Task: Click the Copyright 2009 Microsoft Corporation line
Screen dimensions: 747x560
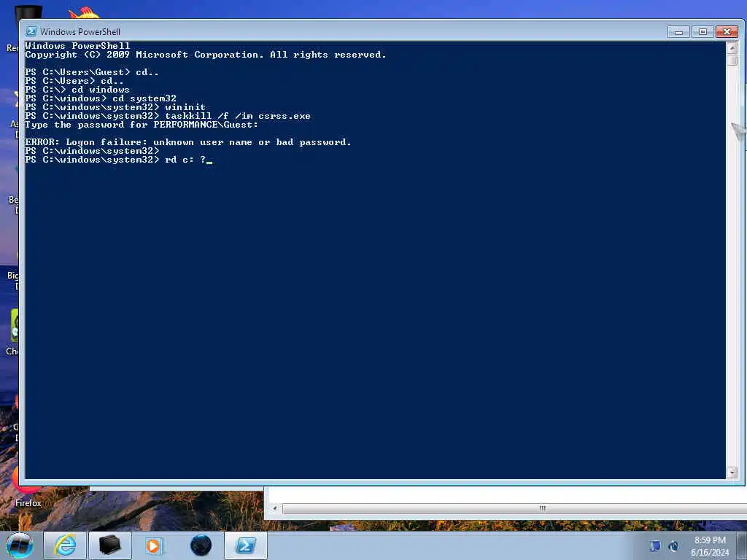Action: click(206, 55)
